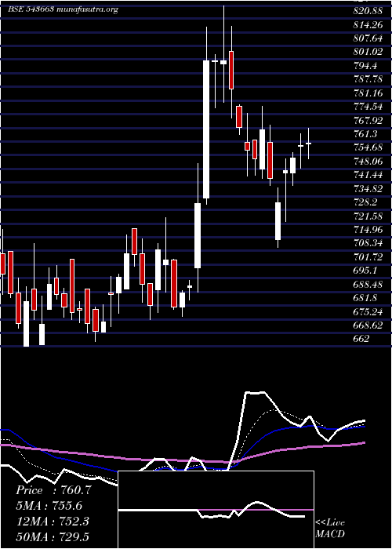The height and width of the screenshot is (549, 392).
Task: Select the 741.44 axis label
Action: point(368,175)
